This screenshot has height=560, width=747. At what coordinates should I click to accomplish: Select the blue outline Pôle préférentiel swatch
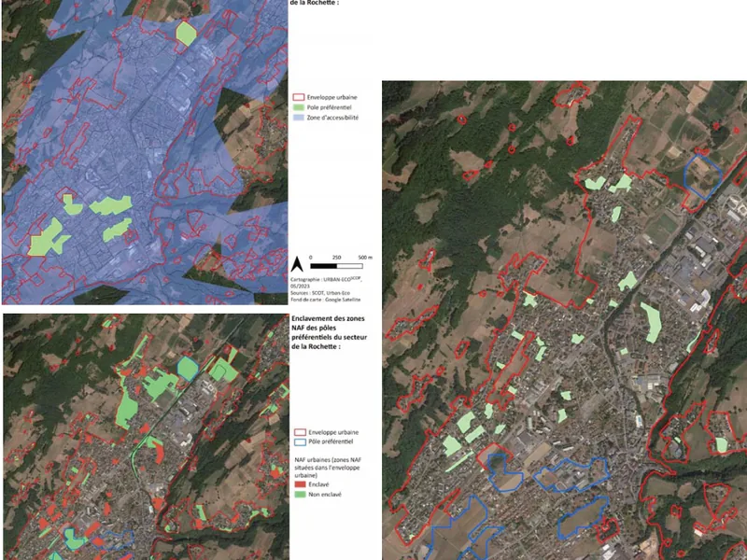pyautogui.click(x=300, y=441)
